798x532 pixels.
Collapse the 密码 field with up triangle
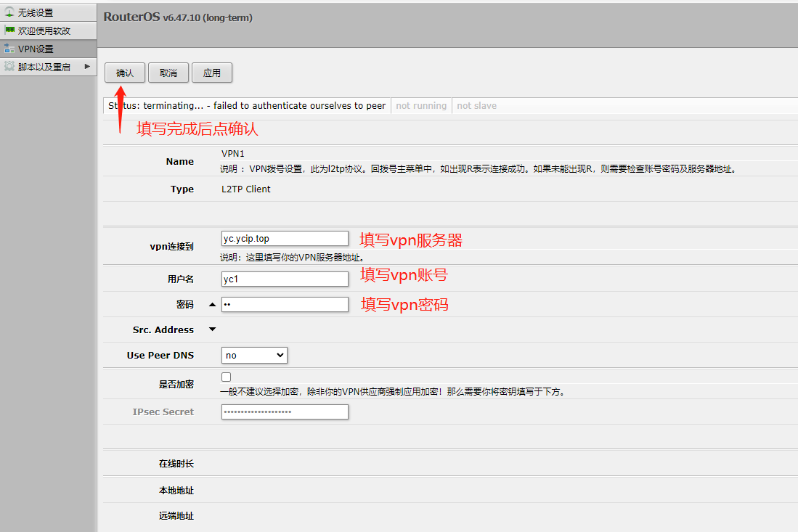212,305
